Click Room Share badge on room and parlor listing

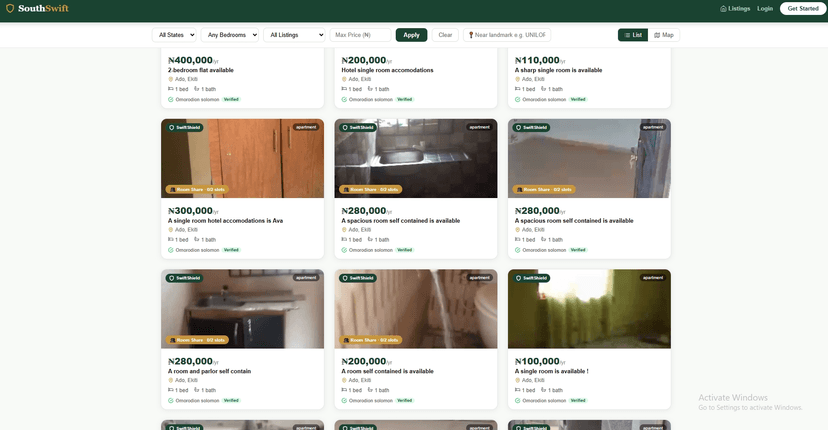pyautogui.click(x=197, y=340)
